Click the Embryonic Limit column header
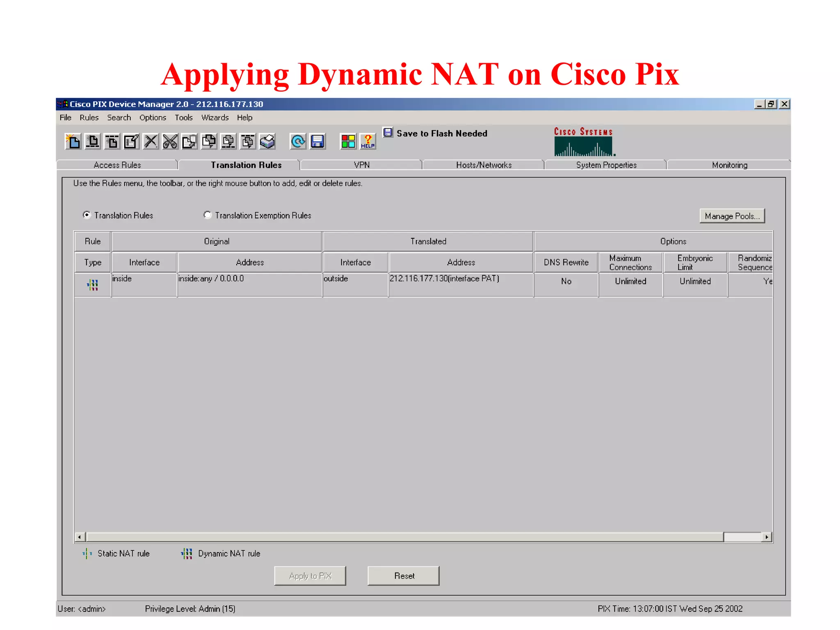This screenshot has height=630, width=840. pyautogui.click(x=695, y=262)
